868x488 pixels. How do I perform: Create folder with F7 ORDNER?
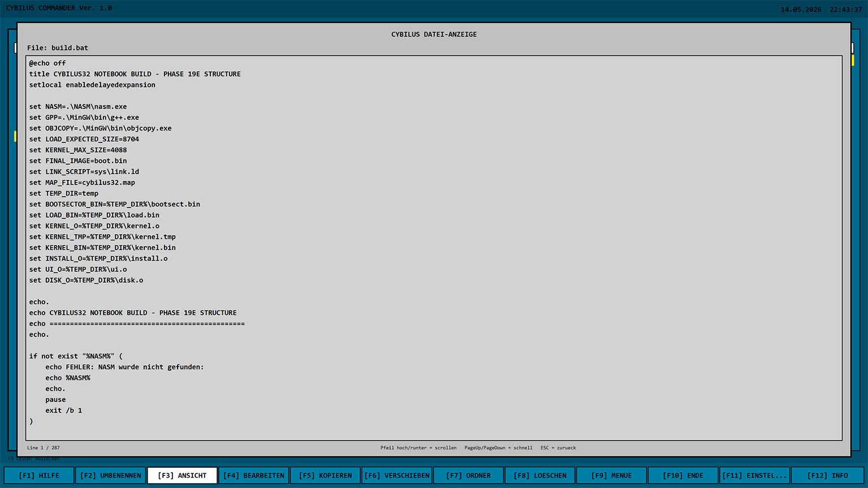468,476
